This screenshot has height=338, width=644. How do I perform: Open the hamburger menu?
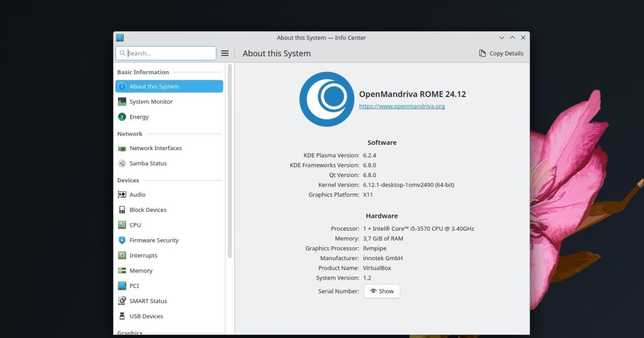225,53
